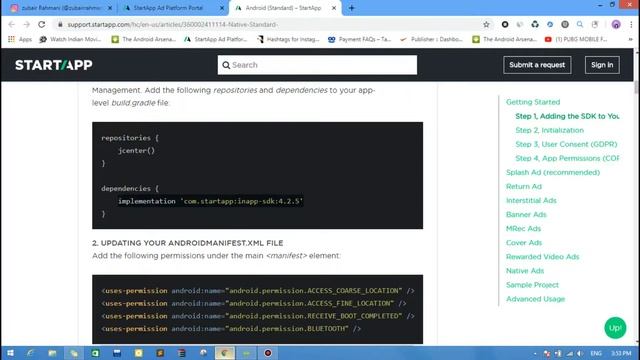The image size is (640, 360).
Task: Go to Banner Ads section
Action: (526, 215)
